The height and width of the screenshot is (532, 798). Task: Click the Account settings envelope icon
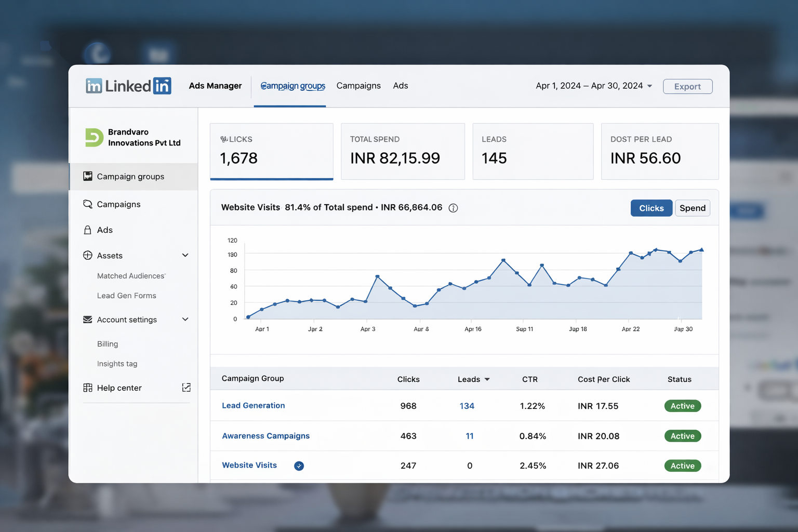[88, 320]
